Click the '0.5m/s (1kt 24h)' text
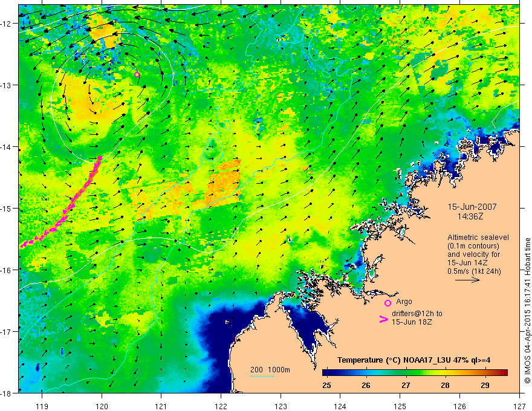Image resolution: width=532 pixels, height=411 pixels. 475,271
